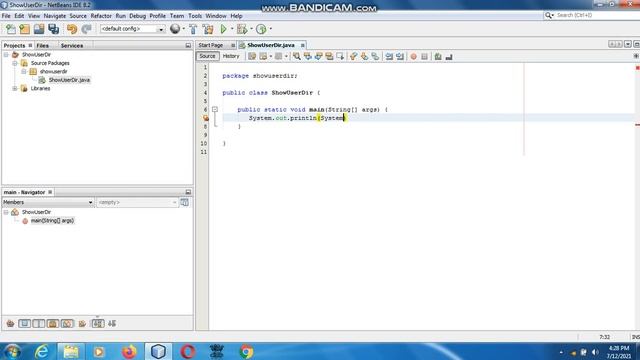Click the red Start Macro Recording icon
The image size is (640, 360).
[413, 57]
